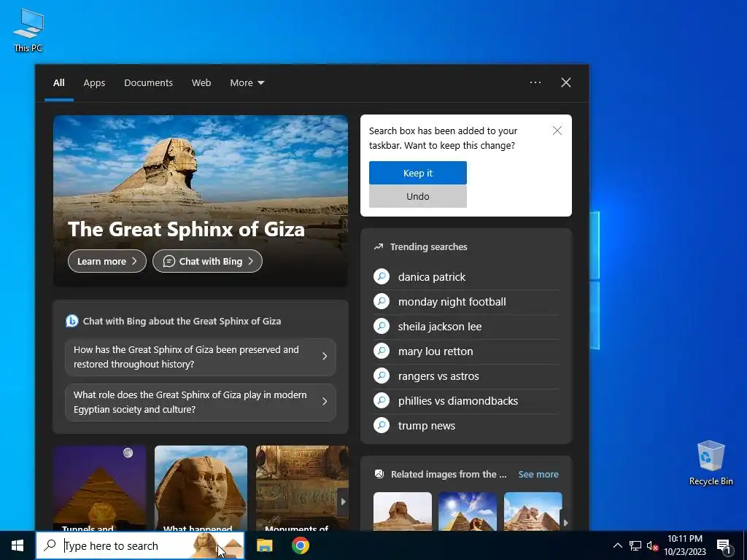This screenshot has height=560, width=747.
Task: Click Learn more about the Sphinx
Action: click(x=107, y=261)
